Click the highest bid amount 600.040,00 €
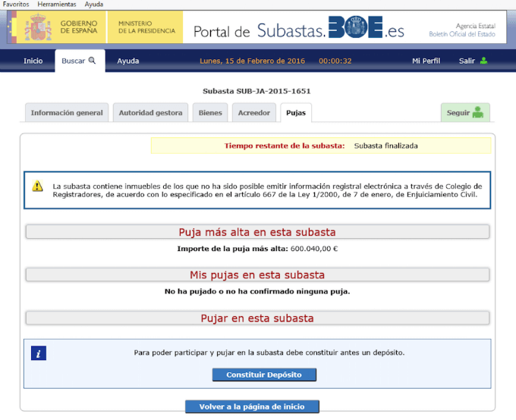The height and width of the screenshot is (420, 516). (314, 249)
